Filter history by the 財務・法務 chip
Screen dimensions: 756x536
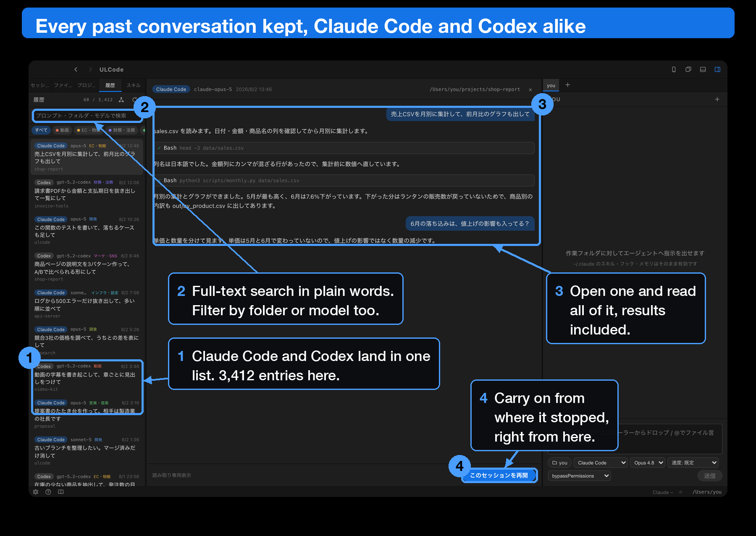tap(122, 130)
